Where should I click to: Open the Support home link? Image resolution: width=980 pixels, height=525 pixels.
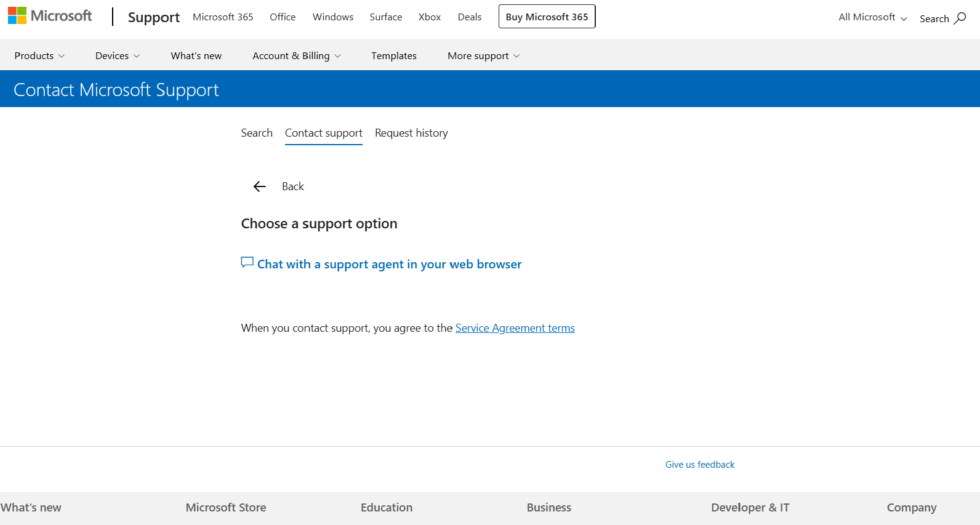(x=154, y=17)
